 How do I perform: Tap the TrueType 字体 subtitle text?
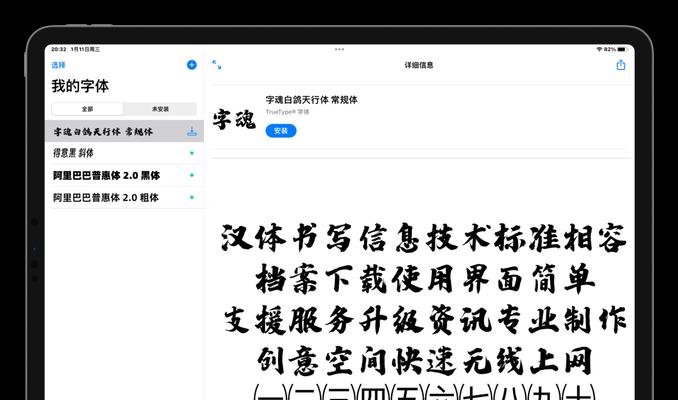pos(287,112)
